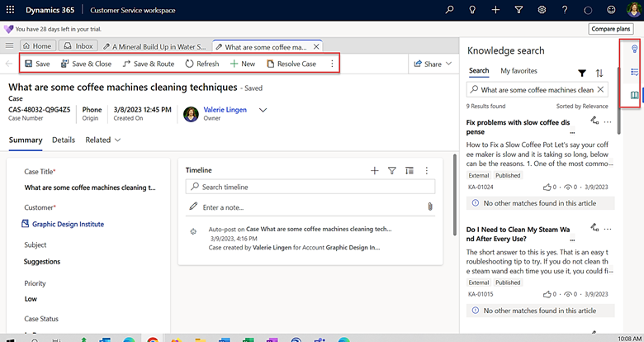Click the knowledge search filter icon
The width and height of the screenshot is (644, 342).
point(582,73)
